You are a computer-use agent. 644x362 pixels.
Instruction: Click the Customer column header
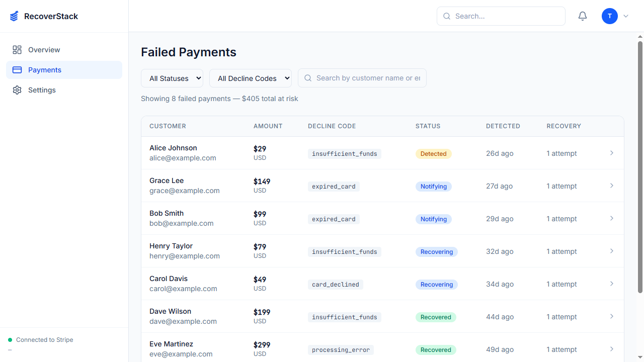coord(168,126)
